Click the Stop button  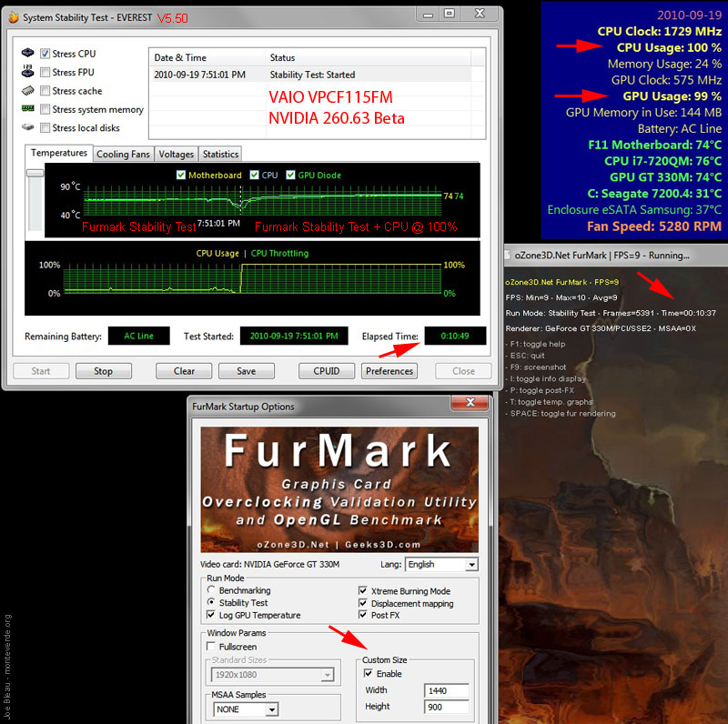point(103,371)
